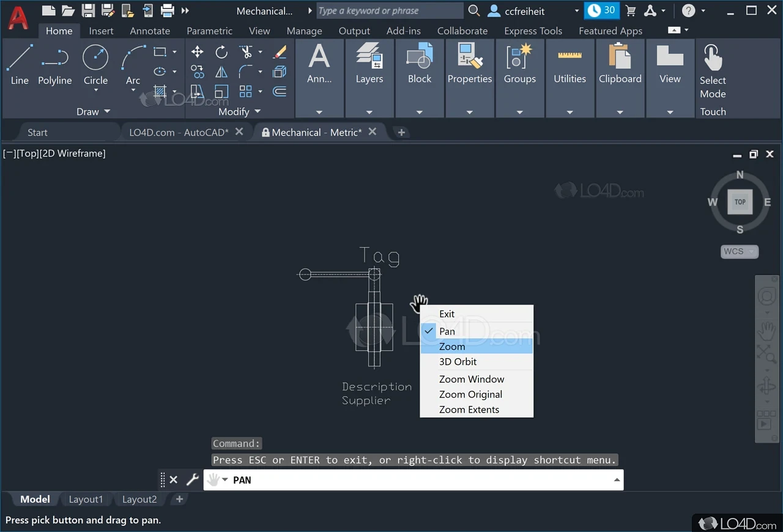Choose Zoom Extents from the context menu
This screenshot has width=783, height=532.
469,409
